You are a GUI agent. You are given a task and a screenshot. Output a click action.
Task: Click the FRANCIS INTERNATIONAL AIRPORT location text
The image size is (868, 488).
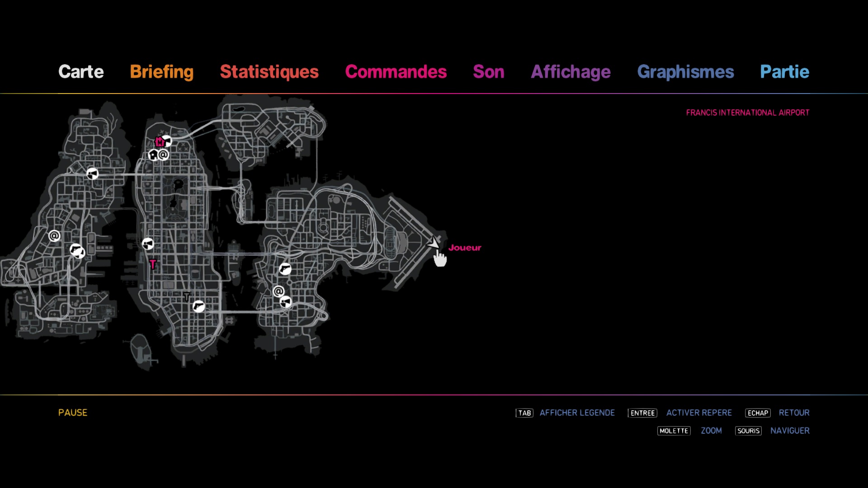click(x=748, y=113)
